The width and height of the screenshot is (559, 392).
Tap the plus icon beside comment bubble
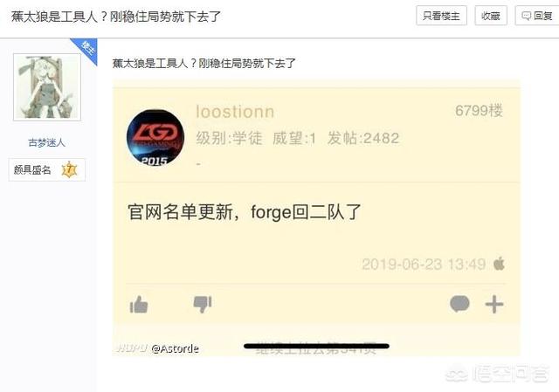pos(494,305)
